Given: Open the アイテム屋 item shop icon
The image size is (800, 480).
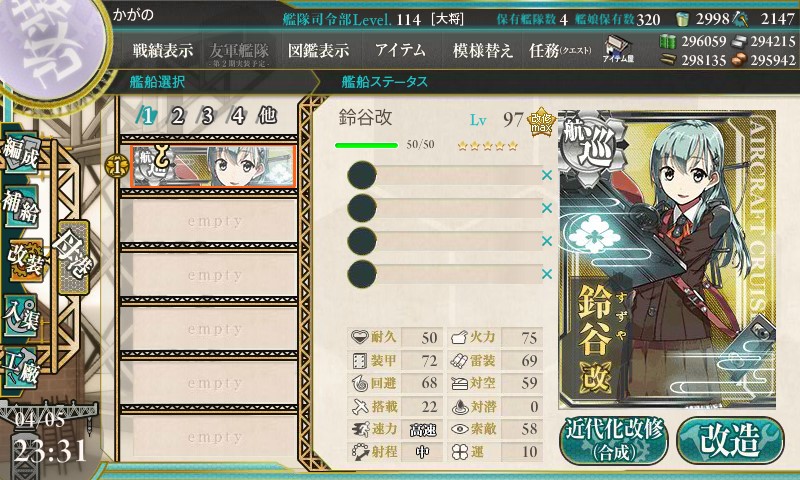Looking at the screenshot, I should (x=617, y=49).
